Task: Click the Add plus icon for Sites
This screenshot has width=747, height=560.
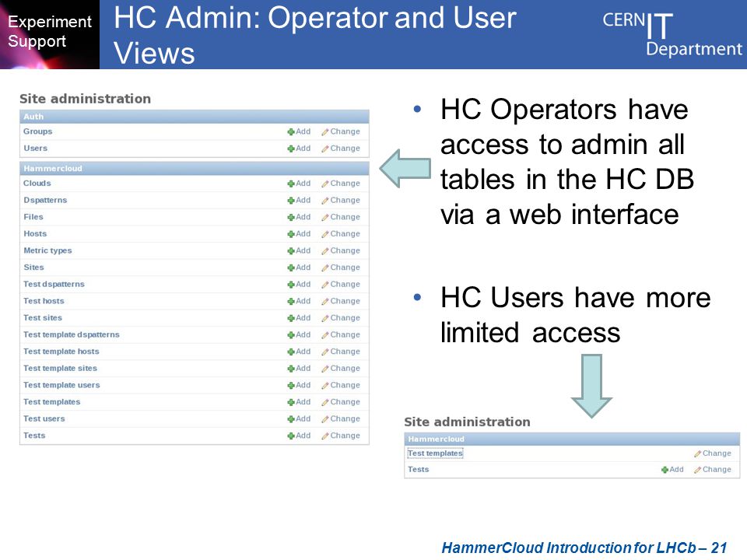Action: pyautogui.click(x=290, y=268)
